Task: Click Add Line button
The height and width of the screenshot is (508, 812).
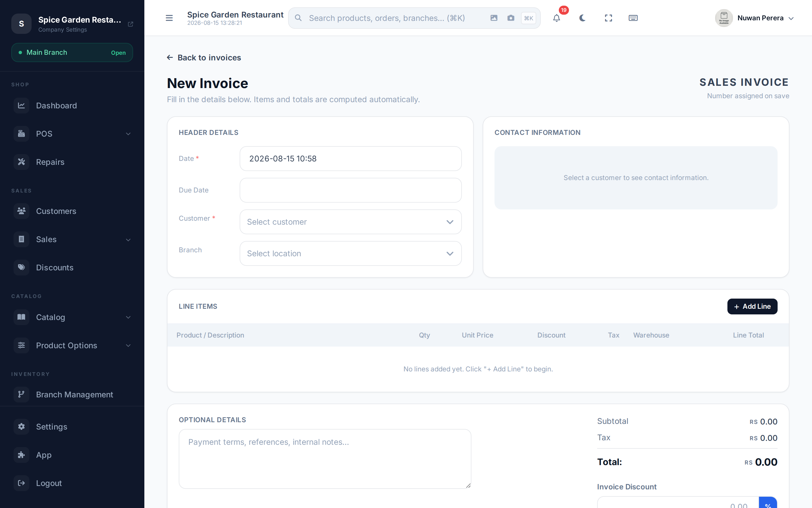Action: pos(752,306)
